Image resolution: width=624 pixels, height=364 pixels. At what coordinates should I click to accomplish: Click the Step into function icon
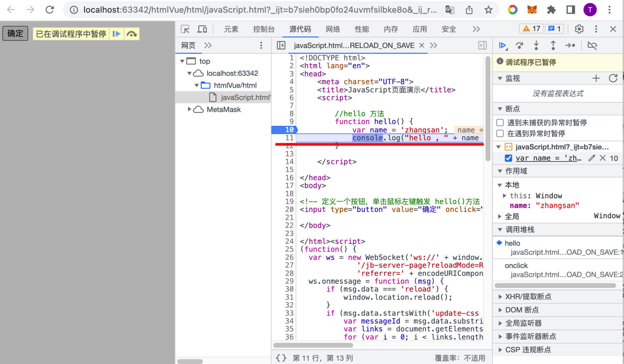pos(536,45)
